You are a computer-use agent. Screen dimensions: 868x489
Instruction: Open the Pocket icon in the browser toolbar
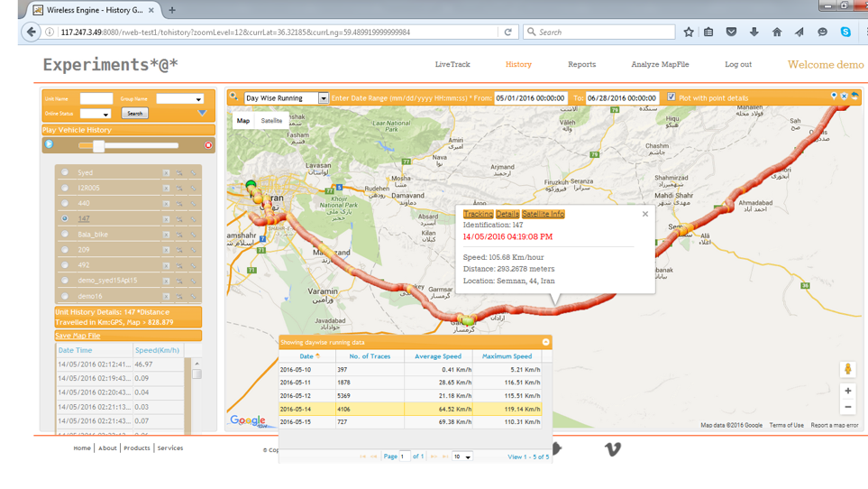tap(731, 32)
